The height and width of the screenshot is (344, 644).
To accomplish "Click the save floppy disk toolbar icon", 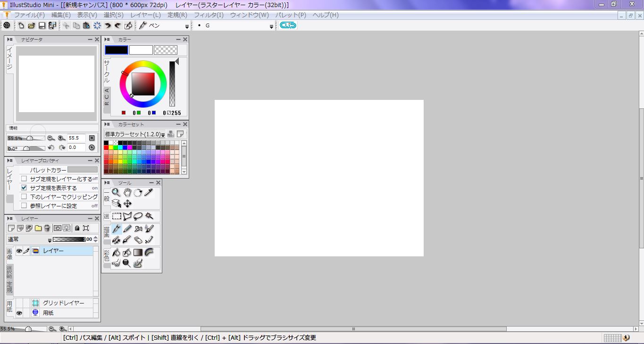I will 42,25.
